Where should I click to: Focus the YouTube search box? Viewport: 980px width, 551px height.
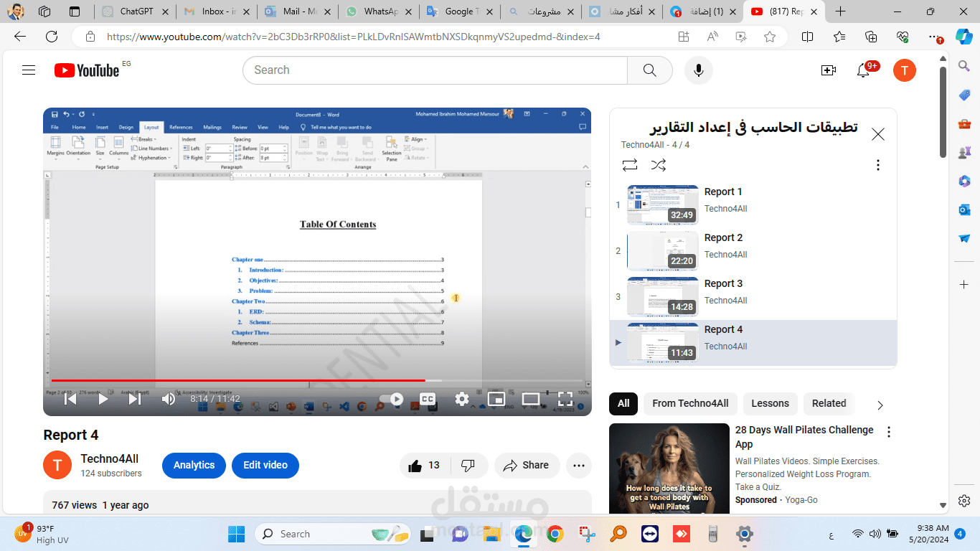435,70
